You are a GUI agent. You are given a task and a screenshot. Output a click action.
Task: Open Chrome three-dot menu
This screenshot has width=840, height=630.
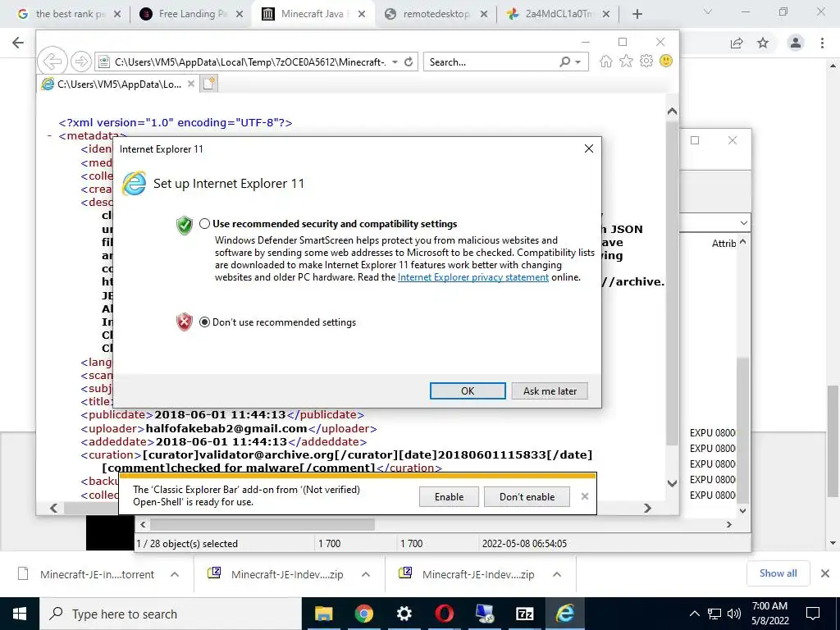[x=822, y=43]
